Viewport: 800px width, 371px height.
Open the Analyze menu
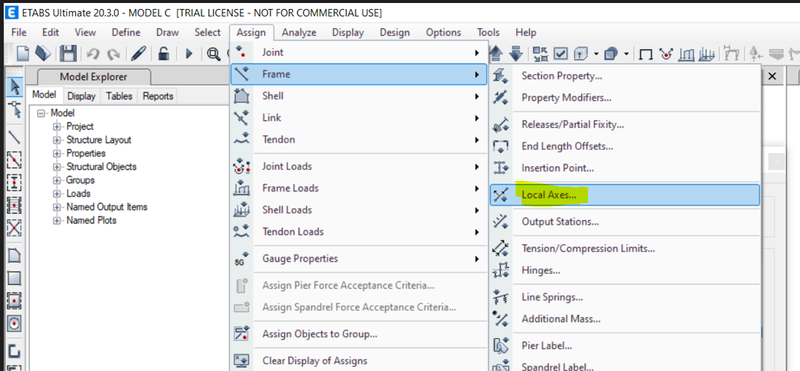[x=299, y=32]
